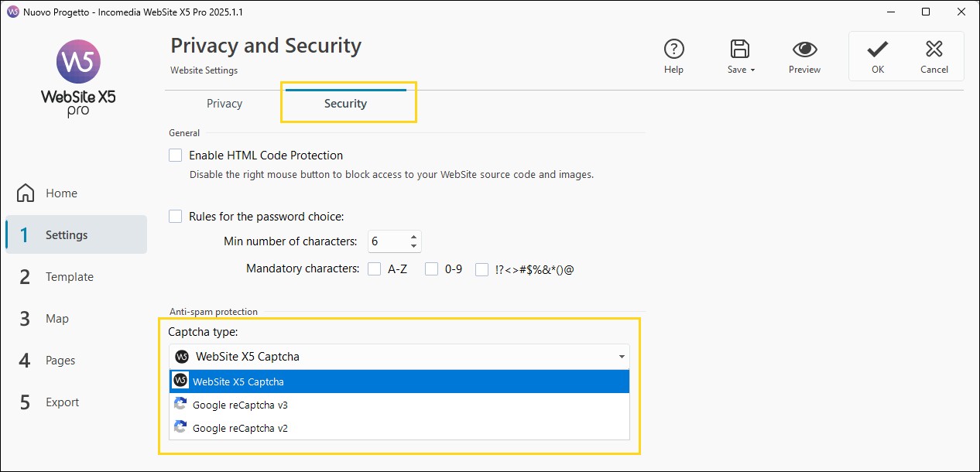Viewport: 980px width, 472px height.
Task: Open the Help icon in toolbar
Action: 673,50
